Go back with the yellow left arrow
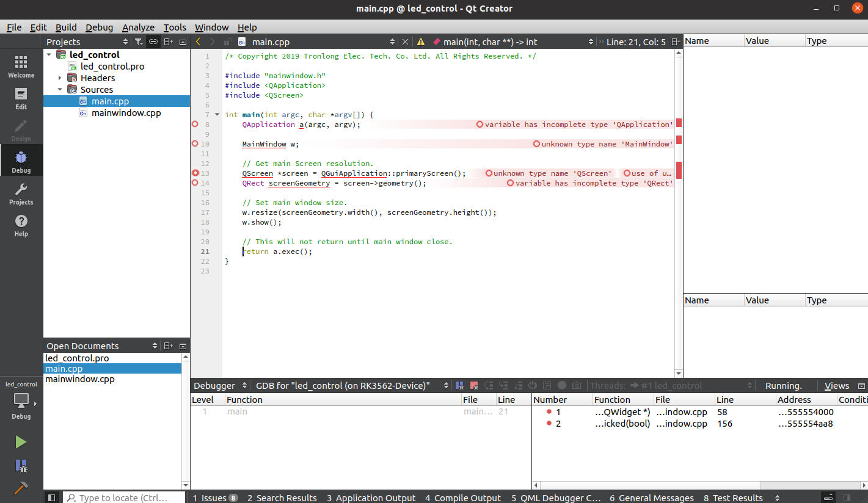The width and height of the screenshot is (868, 503). tap(198, 42)
